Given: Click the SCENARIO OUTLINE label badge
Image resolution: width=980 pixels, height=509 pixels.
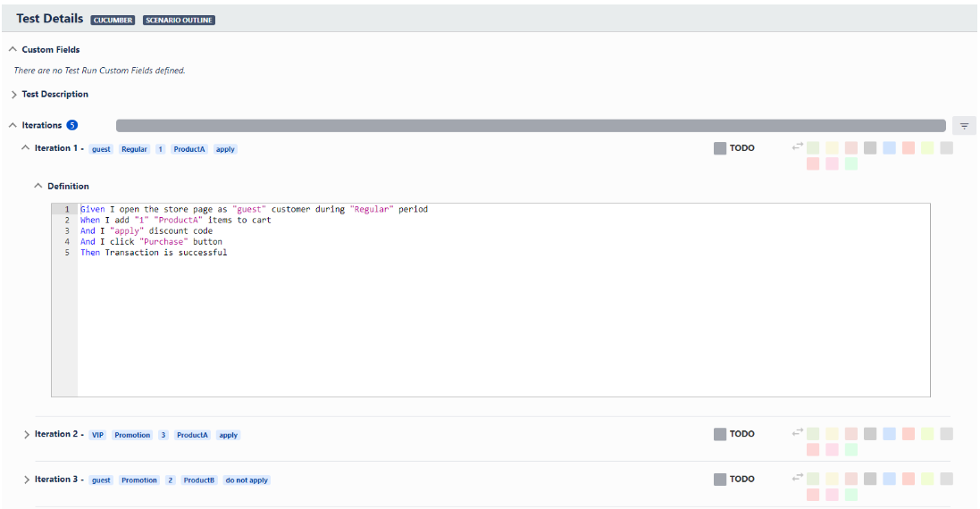Looking at the screenshot, I should pos(179,20).
